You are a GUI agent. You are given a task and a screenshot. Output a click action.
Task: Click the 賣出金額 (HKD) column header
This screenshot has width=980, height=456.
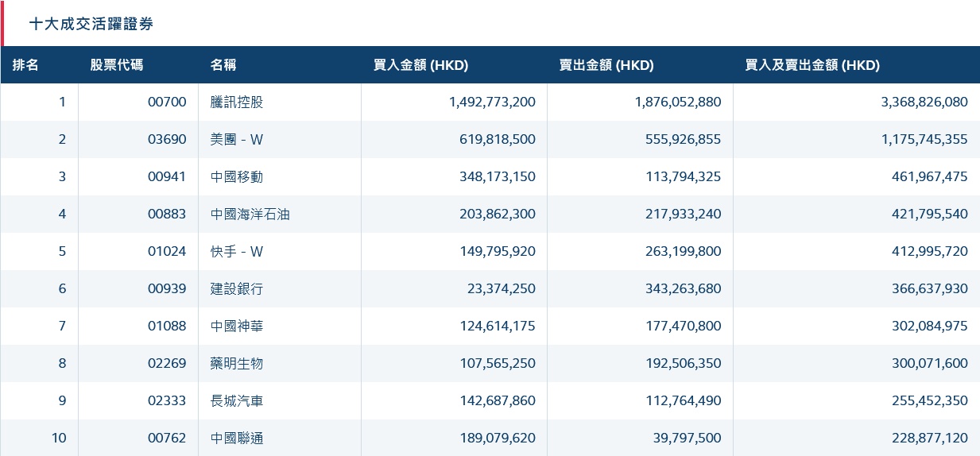606,65
